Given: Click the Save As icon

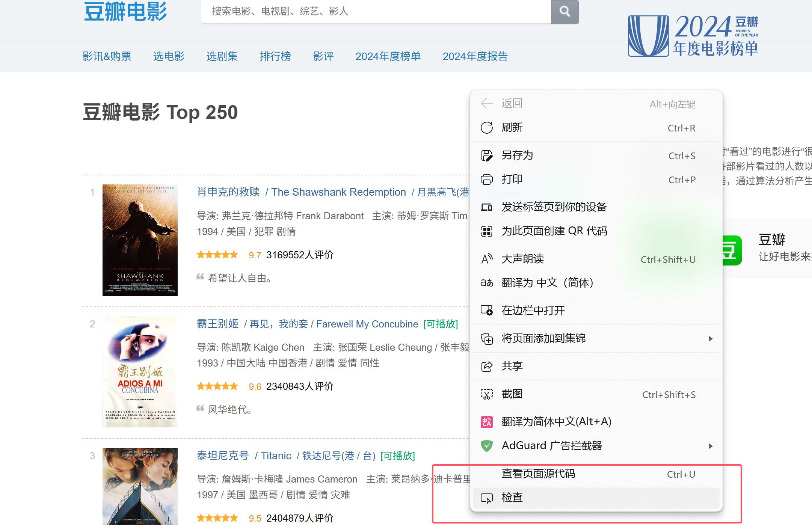Looking at the screenshot, I should 487,155.
